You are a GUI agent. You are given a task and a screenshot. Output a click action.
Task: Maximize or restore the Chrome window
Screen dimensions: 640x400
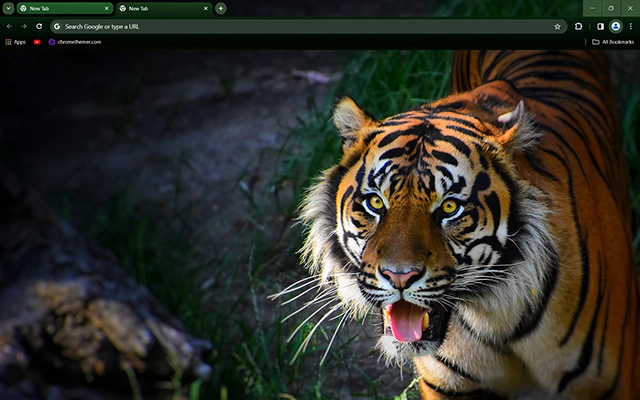(x=611, y=8)
